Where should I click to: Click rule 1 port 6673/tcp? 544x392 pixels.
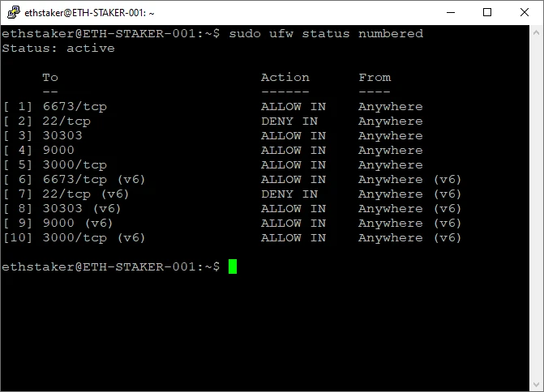(x=75, y=107)
